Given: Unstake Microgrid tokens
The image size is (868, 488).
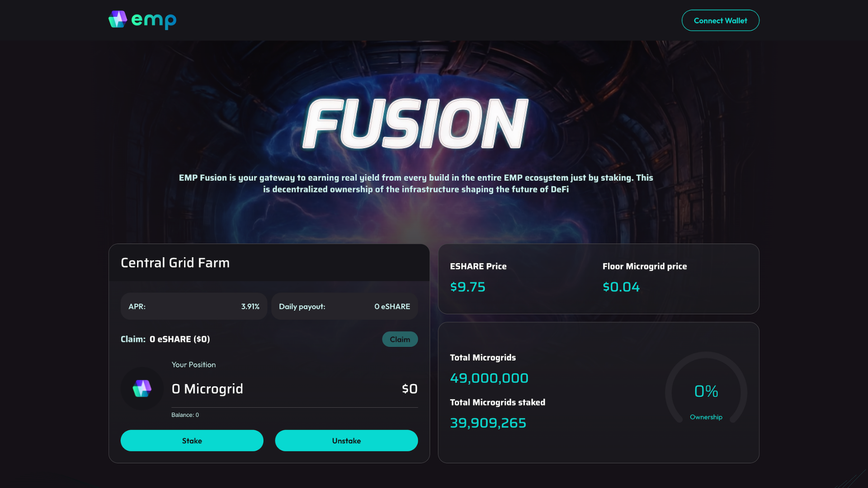Looking at the screenshot, I should (346, 441).
